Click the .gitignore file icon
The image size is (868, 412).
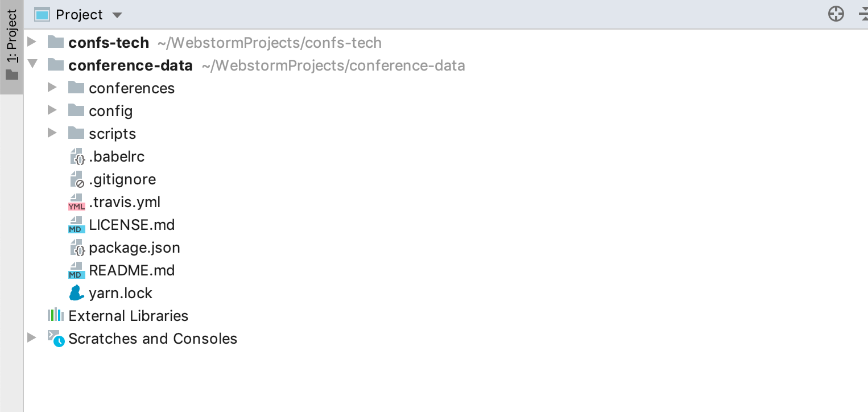pyautogui.click(x=77, y=179)
